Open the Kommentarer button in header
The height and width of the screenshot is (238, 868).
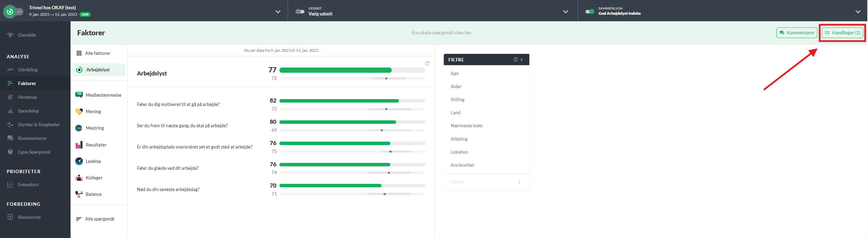tap(797, 33)
